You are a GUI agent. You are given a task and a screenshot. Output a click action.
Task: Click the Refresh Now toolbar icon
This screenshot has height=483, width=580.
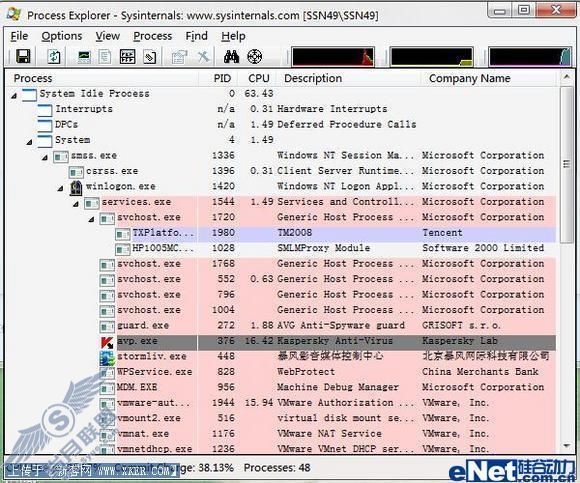(54, 57)
